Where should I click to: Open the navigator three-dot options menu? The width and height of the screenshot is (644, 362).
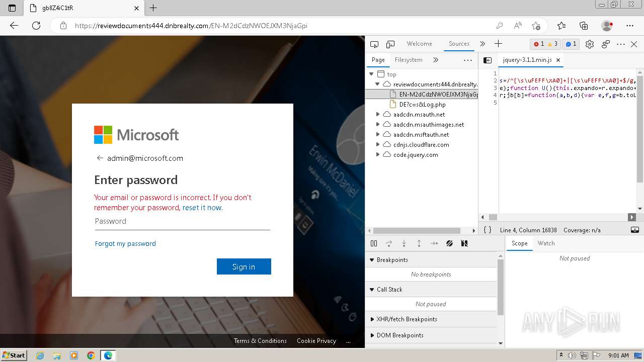[468, 60]
